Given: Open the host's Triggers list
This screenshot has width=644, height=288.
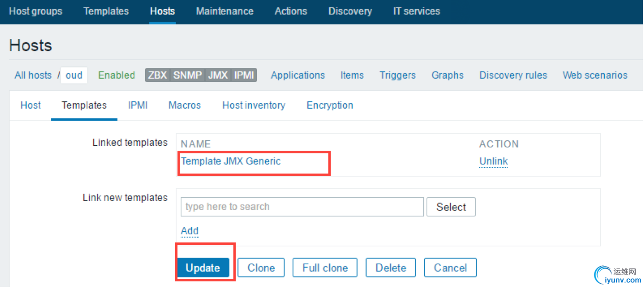Looking at the screenshot, I should [398, 75].
